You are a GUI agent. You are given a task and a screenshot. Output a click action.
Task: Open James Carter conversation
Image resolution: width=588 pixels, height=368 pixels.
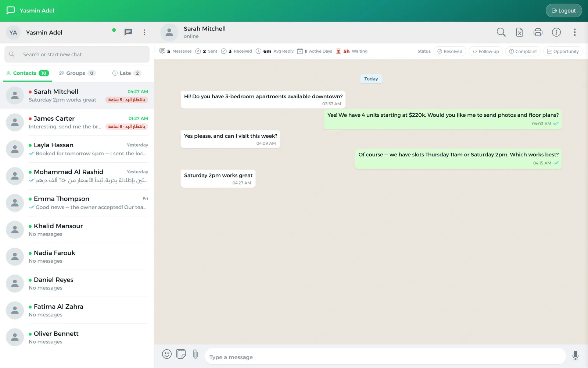pyautogui.click(x=77, y=122)
